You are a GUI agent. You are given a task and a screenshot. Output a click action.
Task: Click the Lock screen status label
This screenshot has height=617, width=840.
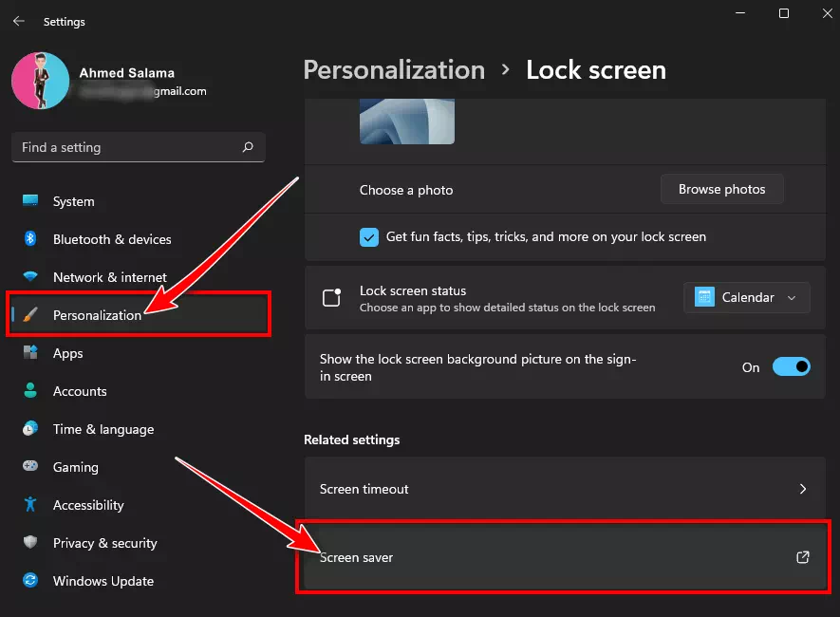(413, 290)
